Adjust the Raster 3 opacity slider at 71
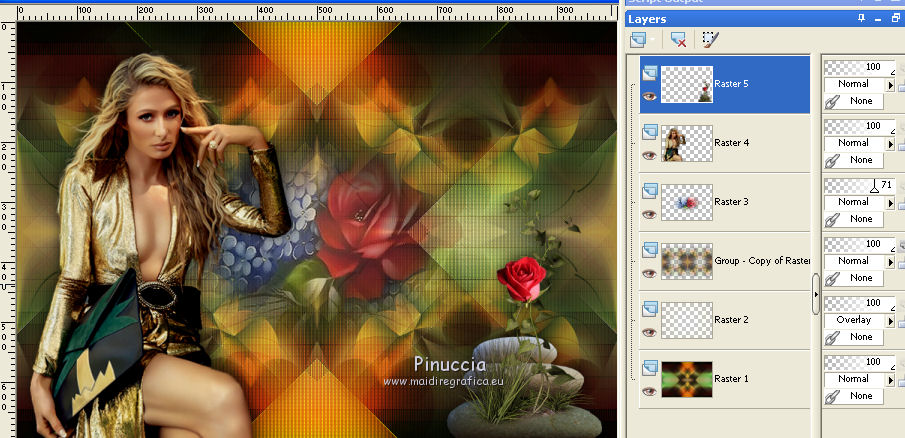The width and height of the screenshot is (905, 438). 859,185
